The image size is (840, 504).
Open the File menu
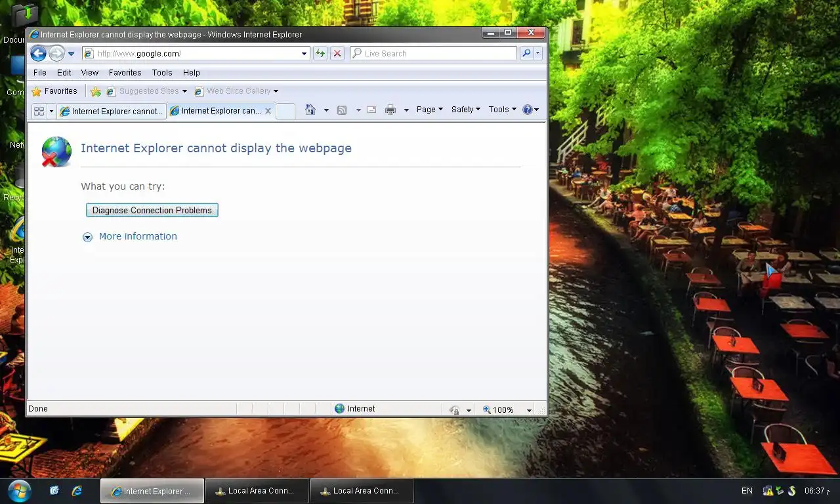pos(40,73)
